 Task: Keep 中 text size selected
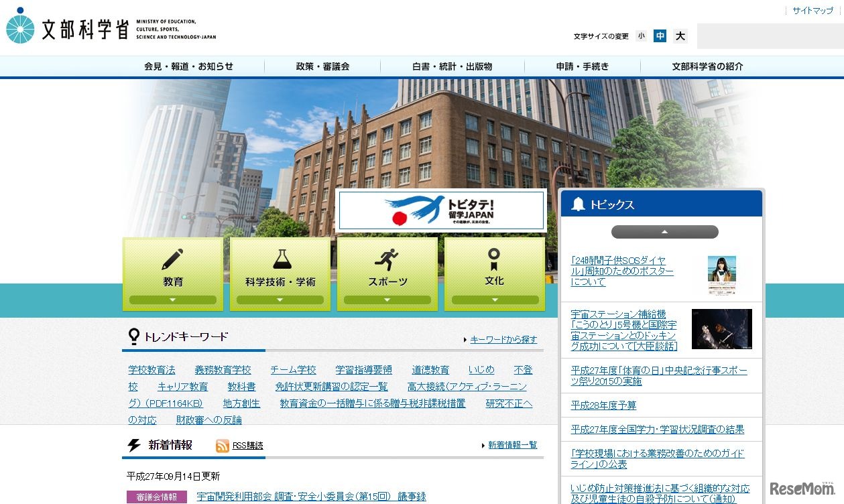[x=660, y=36]
